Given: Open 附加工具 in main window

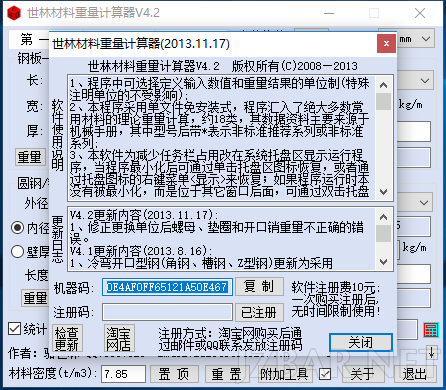Looking at the screenshot, I should coord(285,374).
